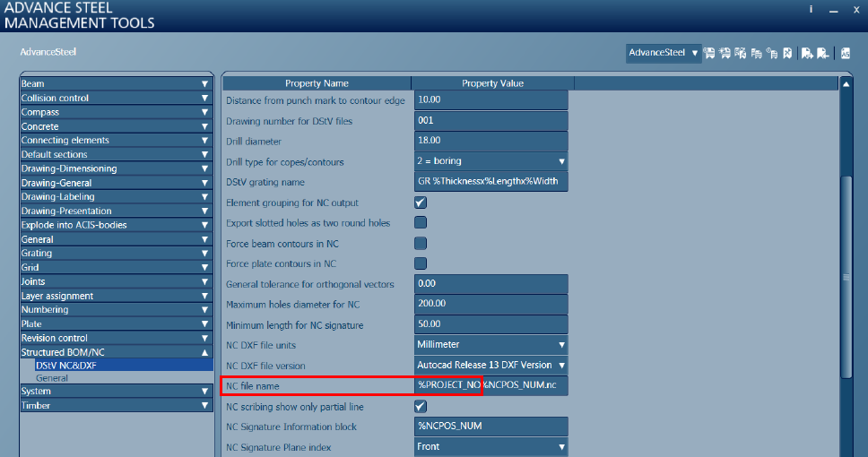This screenshot has width=868, height=457.
Task: Click the 'AS' load settings toolbar icon
Action: (x=846, y=53)
